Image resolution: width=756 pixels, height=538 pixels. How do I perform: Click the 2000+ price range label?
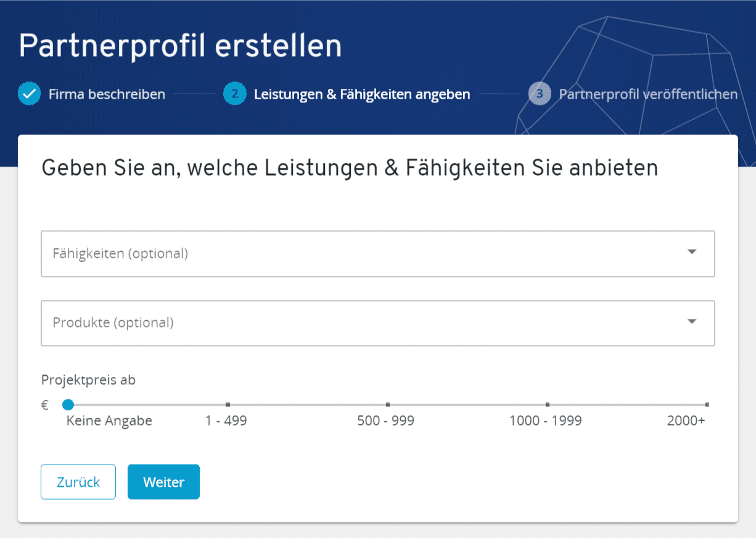(686, 421)
